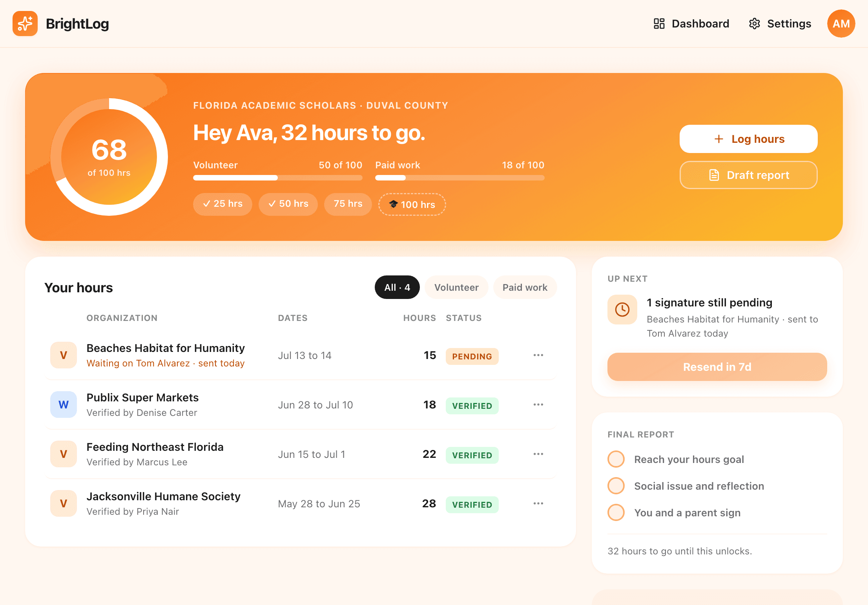The image size is (868, 605).
Task: Click 'Verified by Denise Carter' text
Action: tap(142, 413)
